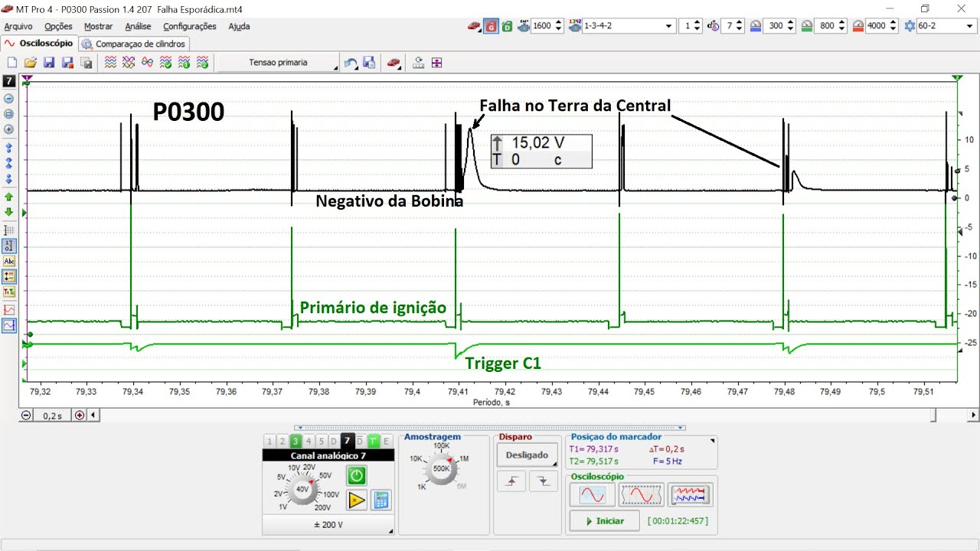Click the channel 7 label in left sidebar
Screen dimensions: 980x551
tap(9, 80)
